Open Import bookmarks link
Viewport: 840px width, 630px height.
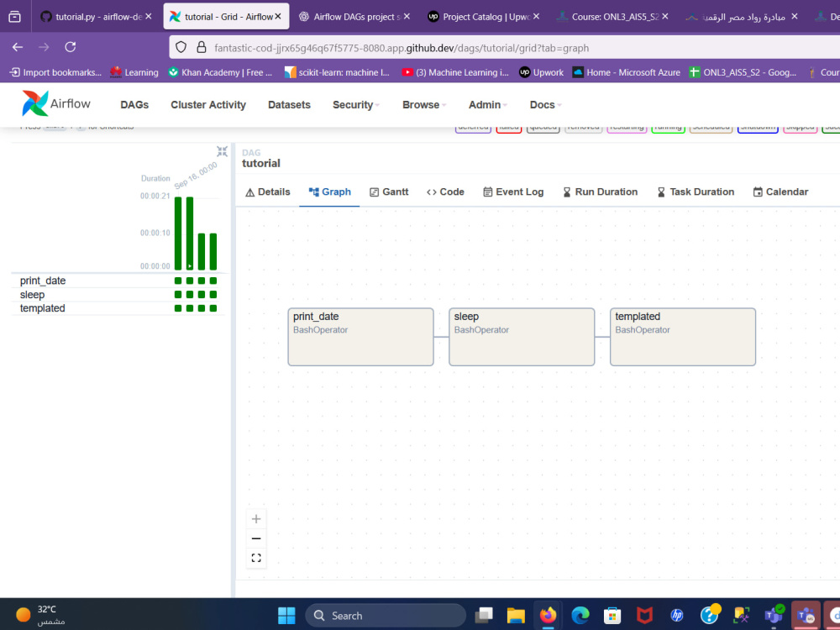(55, 72)
